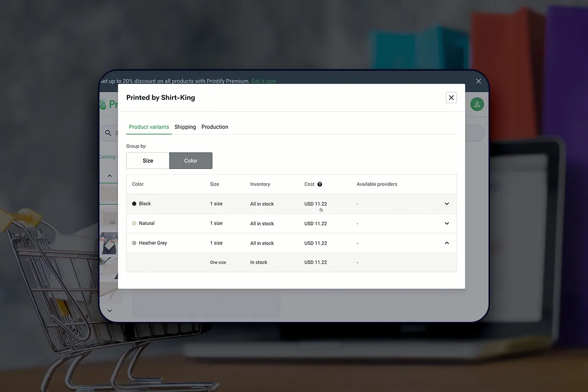Viewport: 588px width, 392px height.
Task: Click the Natural row All in stock
Action: (x=262, y=223)
